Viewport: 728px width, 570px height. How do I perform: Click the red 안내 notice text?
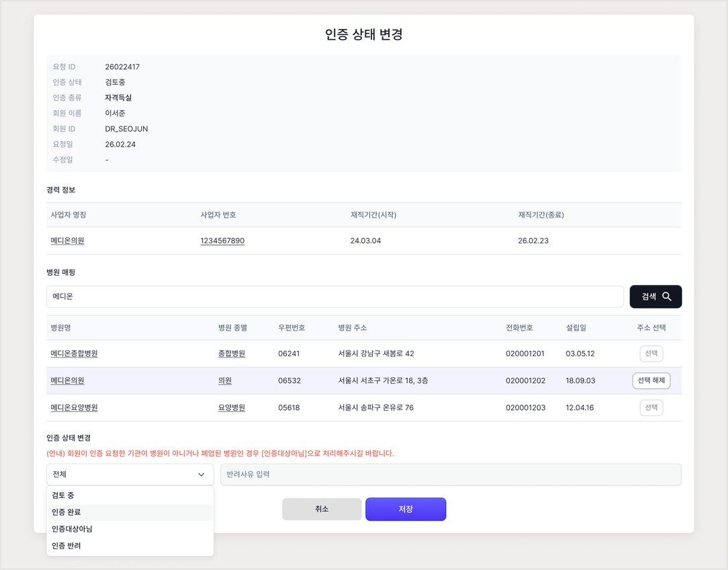coord(220,454)
